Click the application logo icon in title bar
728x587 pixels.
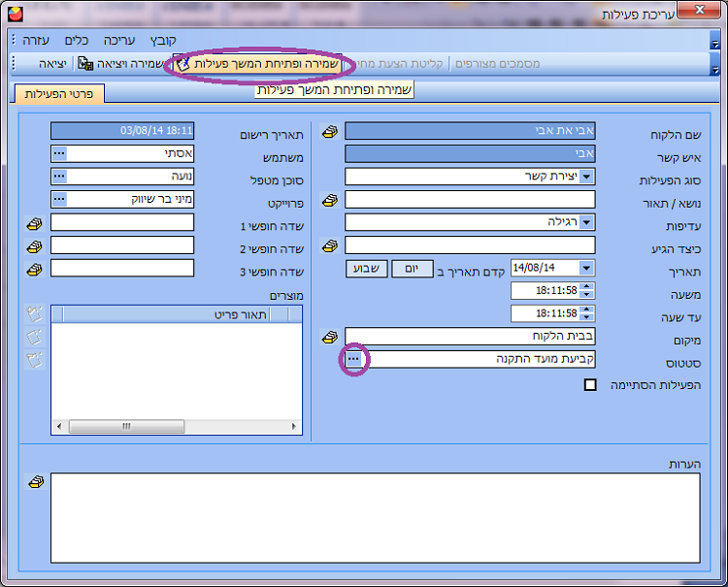click(x=16, y=14)
